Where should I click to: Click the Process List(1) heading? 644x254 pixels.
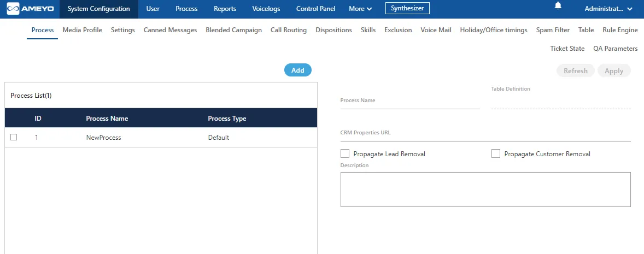point(31,96)
